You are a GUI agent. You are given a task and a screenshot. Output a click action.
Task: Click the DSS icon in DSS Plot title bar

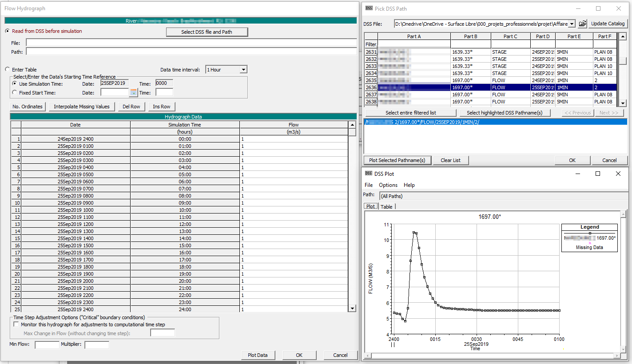368,174
